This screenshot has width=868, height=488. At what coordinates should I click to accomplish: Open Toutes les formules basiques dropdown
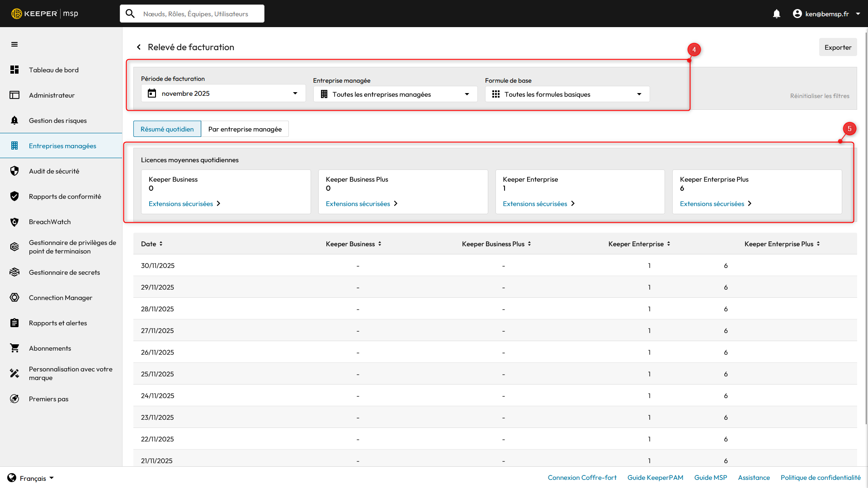tap(567, 94)
